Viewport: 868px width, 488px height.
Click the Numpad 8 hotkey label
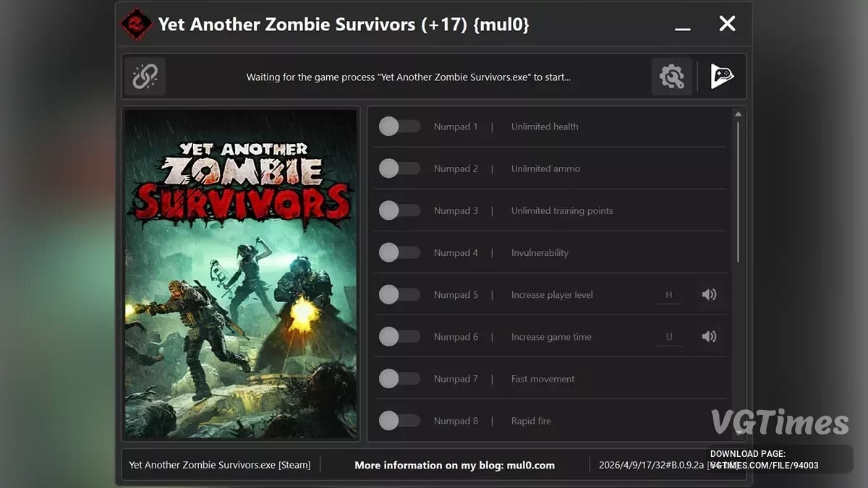pos(456,420)
